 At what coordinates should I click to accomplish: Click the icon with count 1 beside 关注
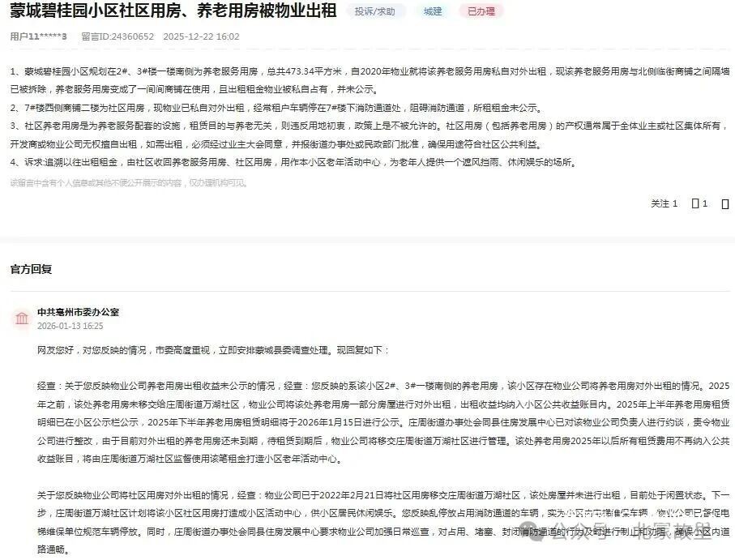[699, 203]
